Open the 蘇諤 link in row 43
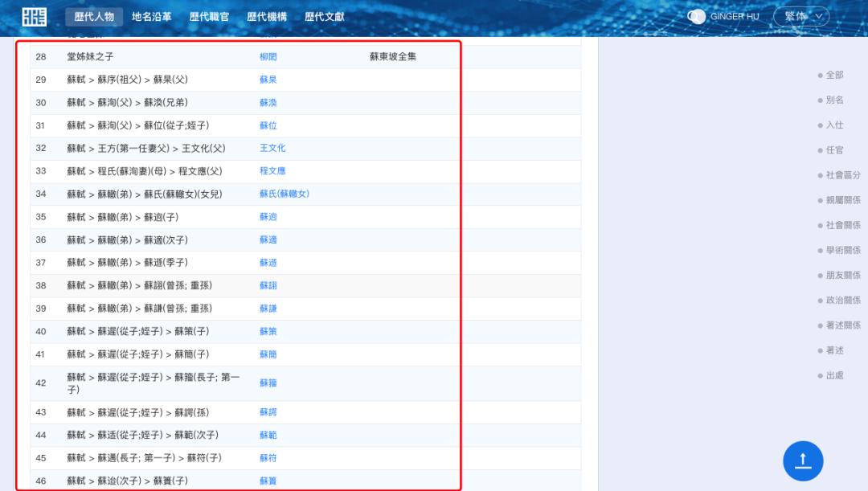The height and width of the screenshot is (491, 868). point(268,412)
